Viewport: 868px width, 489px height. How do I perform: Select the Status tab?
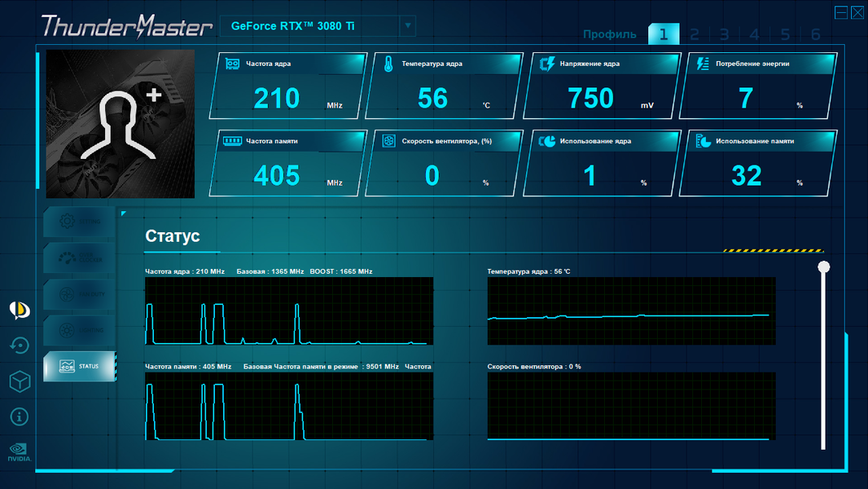(x=79, y=366)
